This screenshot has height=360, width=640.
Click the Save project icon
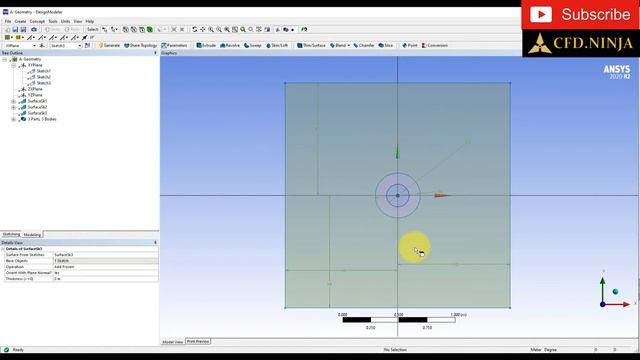(15, 29)
